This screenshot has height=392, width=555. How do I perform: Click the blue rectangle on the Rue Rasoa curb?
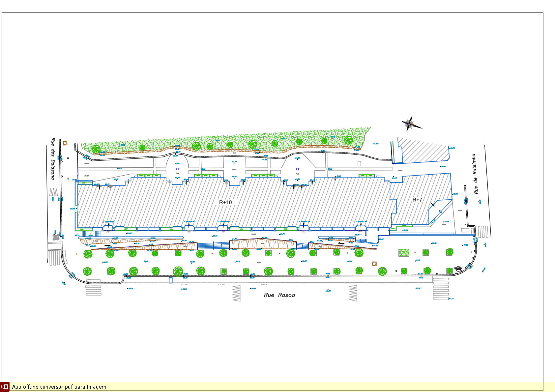(171, 280)
